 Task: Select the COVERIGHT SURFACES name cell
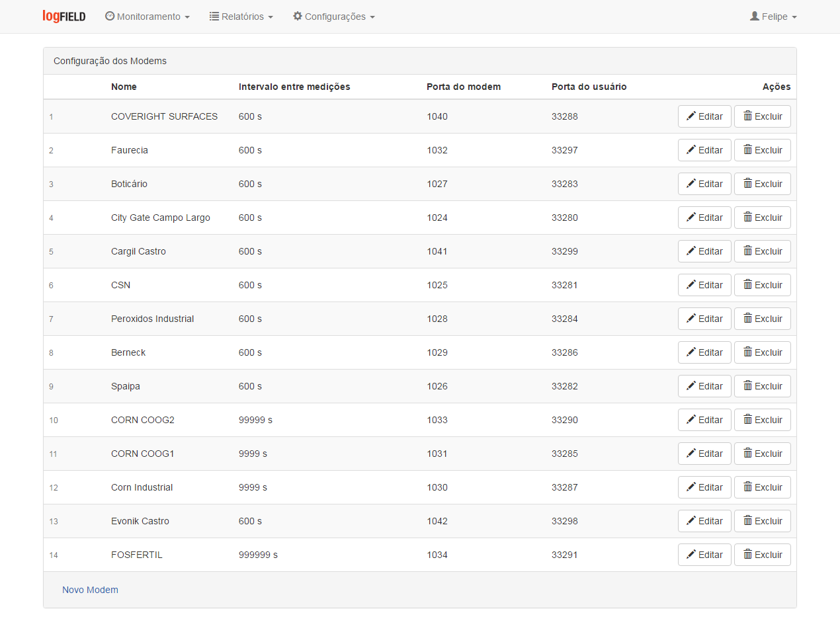click(164, 116)
